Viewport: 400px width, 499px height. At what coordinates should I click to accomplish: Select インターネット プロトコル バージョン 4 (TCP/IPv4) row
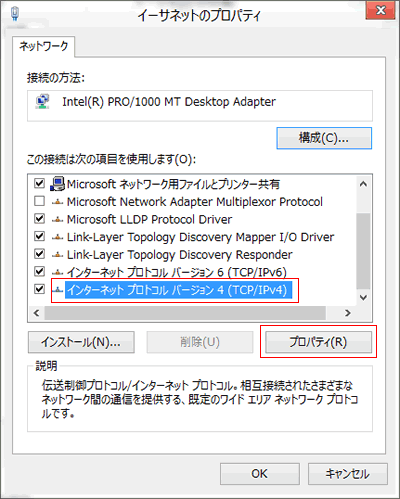tap(178, 290)
